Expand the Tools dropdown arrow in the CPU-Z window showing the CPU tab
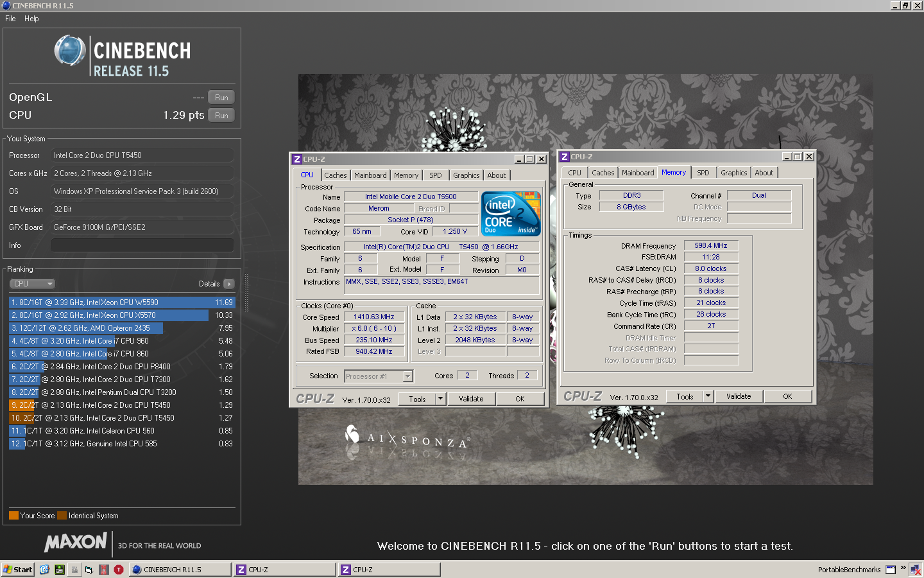 [x=441, y=399]
